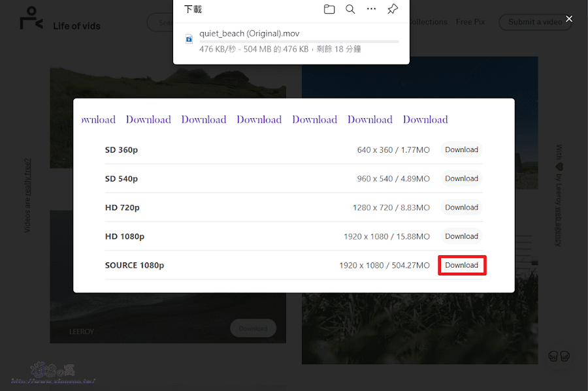Download the SD 540p version
This screenshot has height=391, width=588.
[462, 179]
